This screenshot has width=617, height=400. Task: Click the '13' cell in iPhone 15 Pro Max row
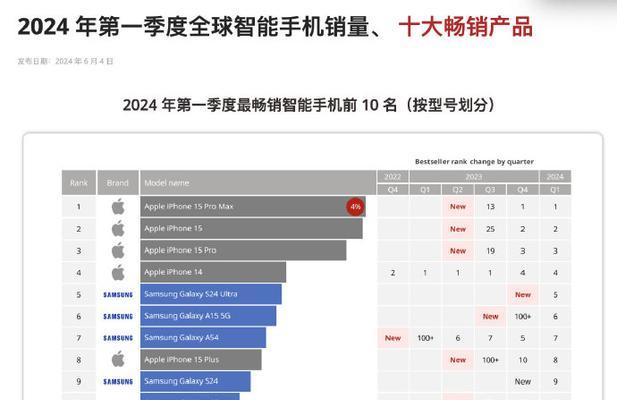(x=490, y=206)
